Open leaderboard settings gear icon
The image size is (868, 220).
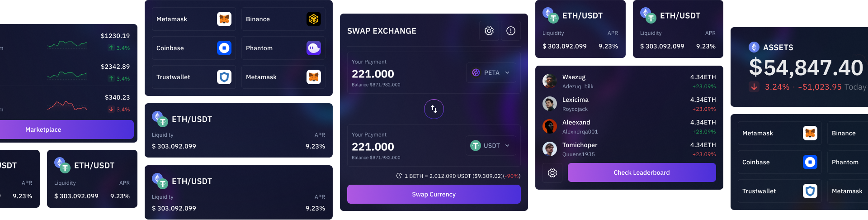tap(552, 173)
